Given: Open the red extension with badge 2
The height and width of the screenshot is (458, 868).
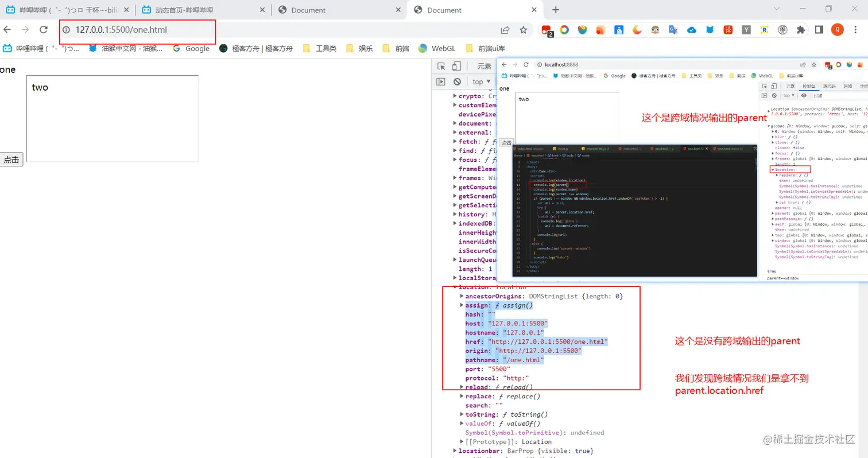Looking at the screenshot, I should coord(547,30).
